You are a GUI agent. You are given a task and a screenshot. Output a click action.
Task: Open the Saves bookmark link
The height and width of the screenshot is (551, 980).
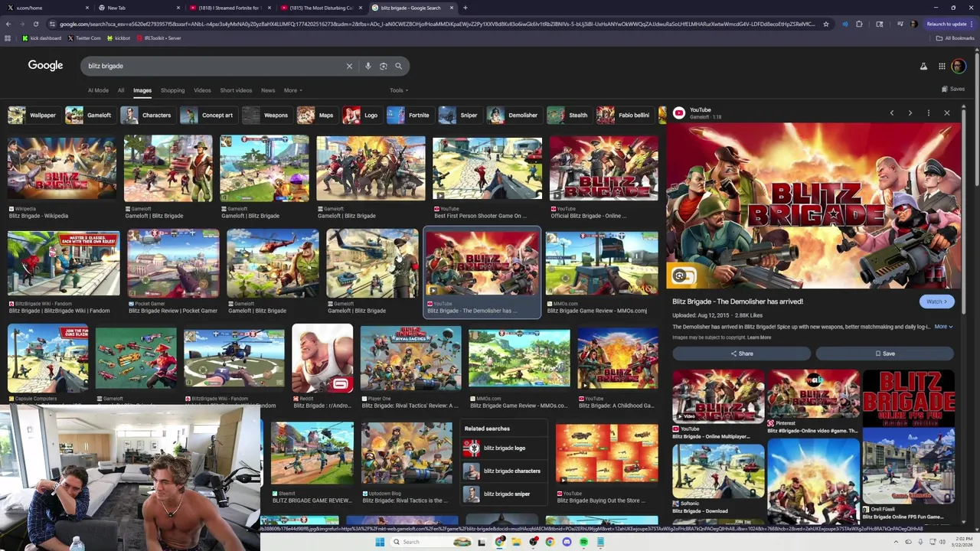coord(953,89)
